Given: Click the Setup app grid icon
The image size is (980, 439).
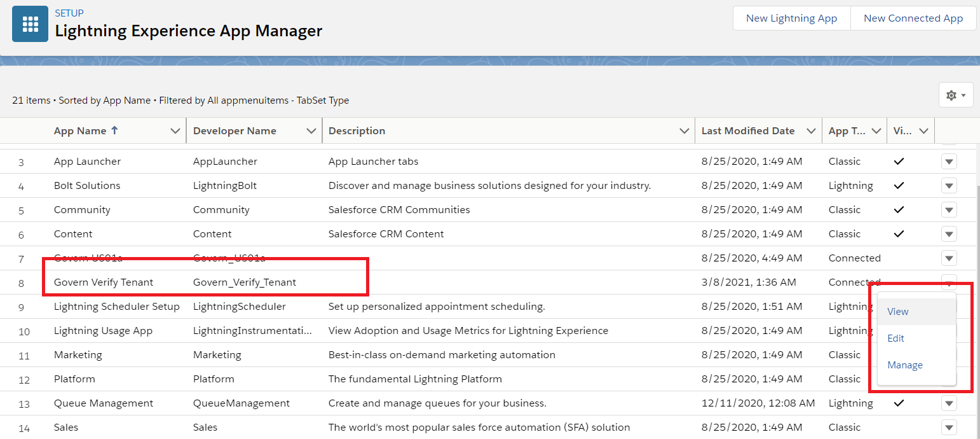Looking at the screenshot, I should click(30, 24).
